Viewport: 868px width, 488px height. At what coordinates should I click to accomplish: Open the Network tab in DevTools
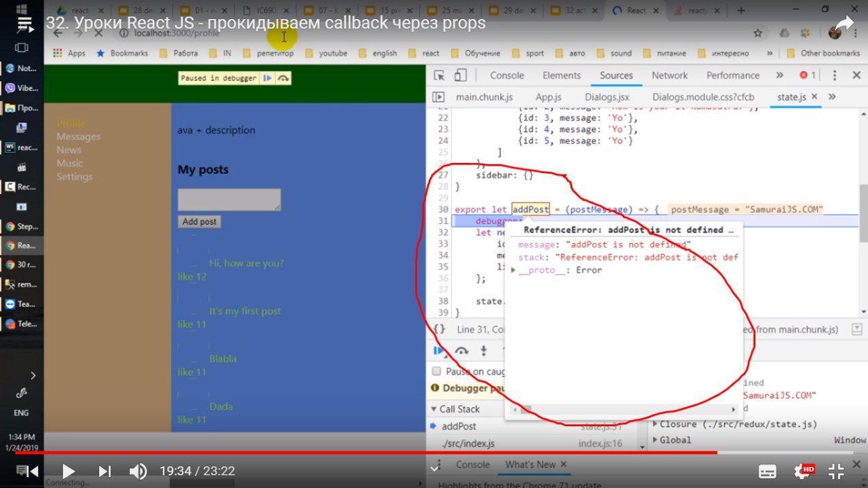coord(669,75)
